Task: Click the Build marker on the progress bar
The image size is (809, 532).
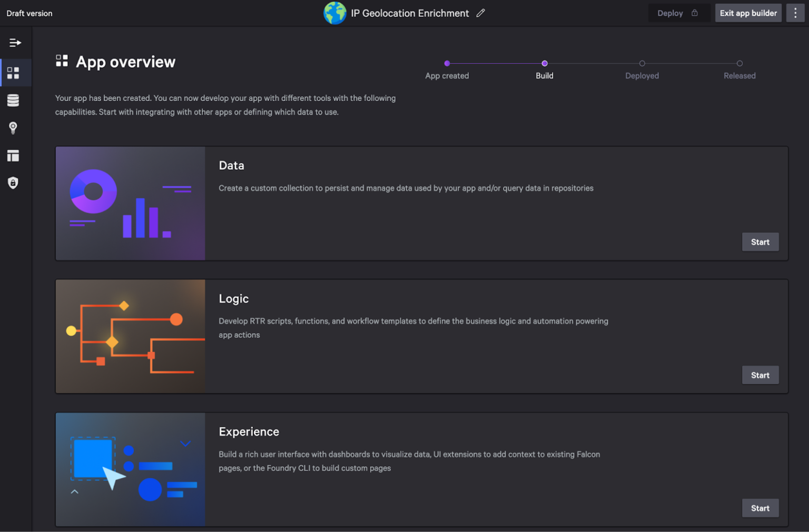Action: [x=545, y=63]
